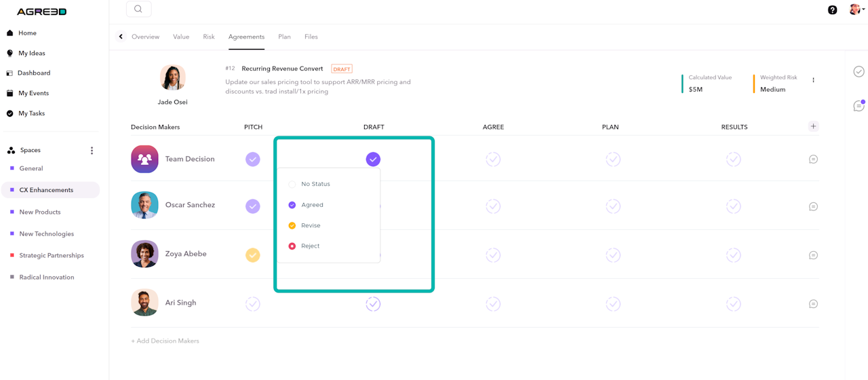The width and height of the screenshot is (868, 380).
Task: Click the checkmark circle in right panel
Action: coord(859,71)
